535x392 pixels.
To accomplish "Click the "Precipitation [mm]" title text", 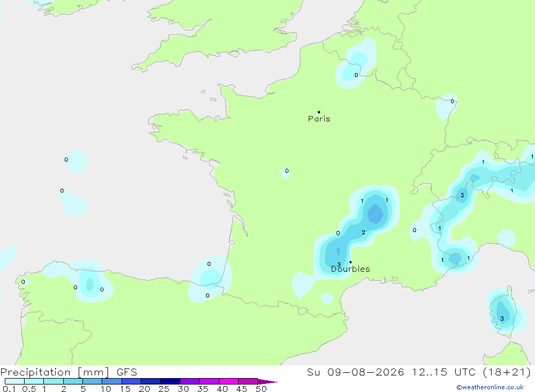I will [x=55, y=372].
